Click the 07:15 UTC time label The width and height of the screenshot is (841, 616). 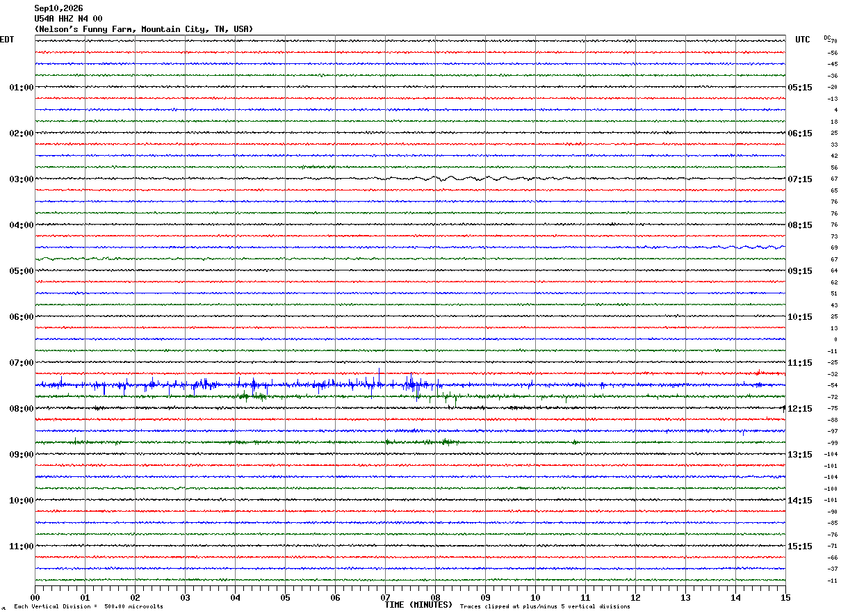click(x=799, y=179)
